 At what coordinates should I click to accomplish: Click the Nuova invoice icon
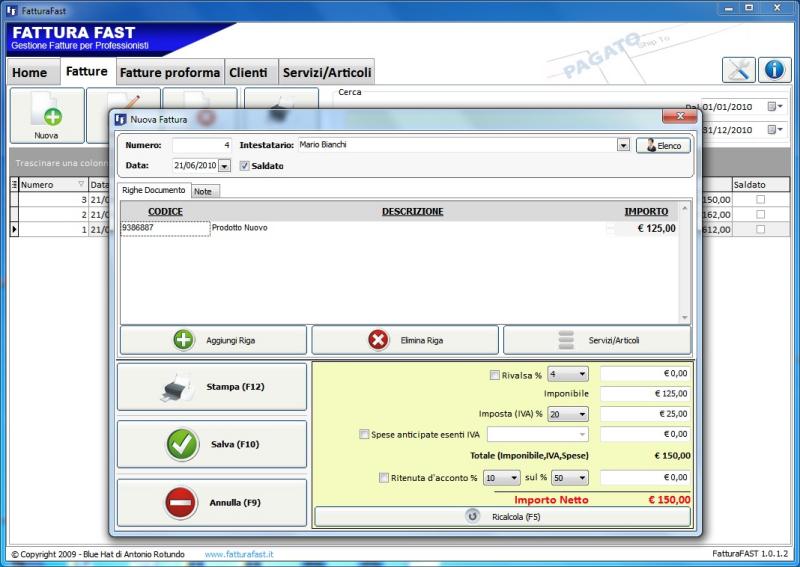[46, 114]
